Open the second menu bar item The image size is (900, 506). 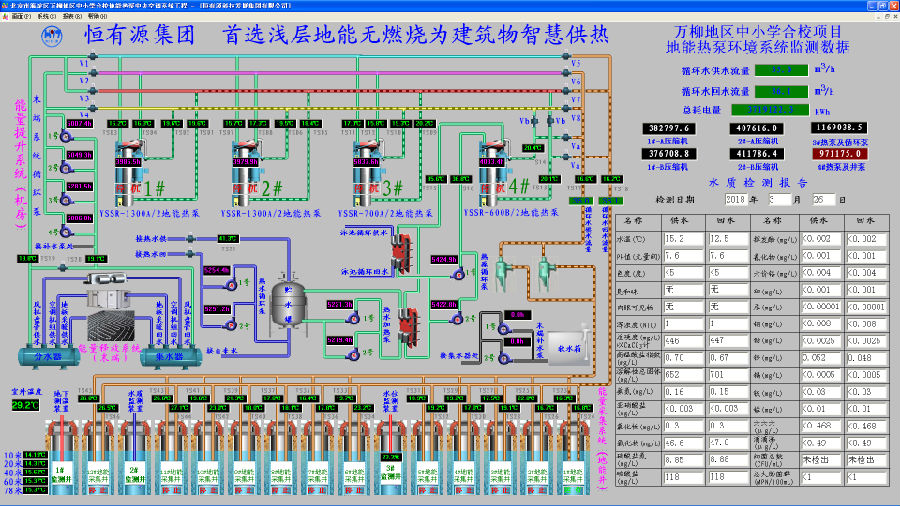44,17
